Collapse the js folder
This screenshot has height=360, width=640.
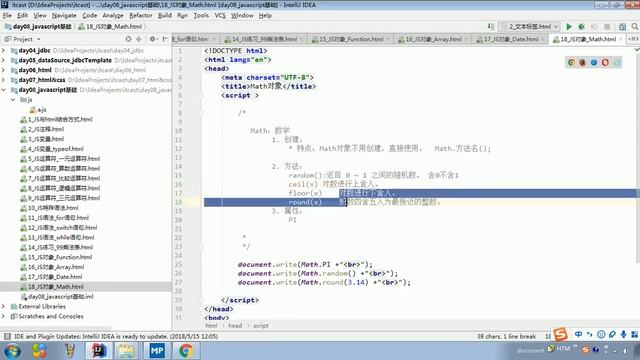pyautogui.click(x=13, y=100)
